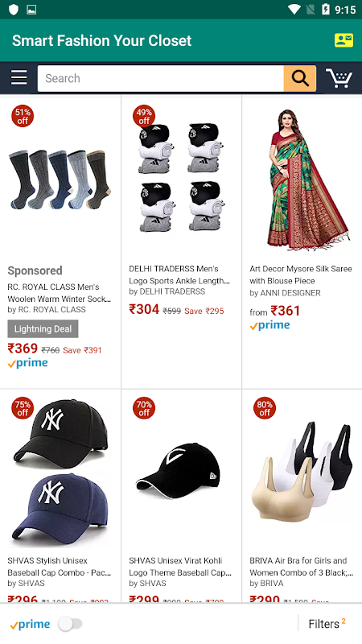The width and height of the screenshot is (362, 644).
Task: Tap the prime logo under saree price
Action: (x=269, y=326)
